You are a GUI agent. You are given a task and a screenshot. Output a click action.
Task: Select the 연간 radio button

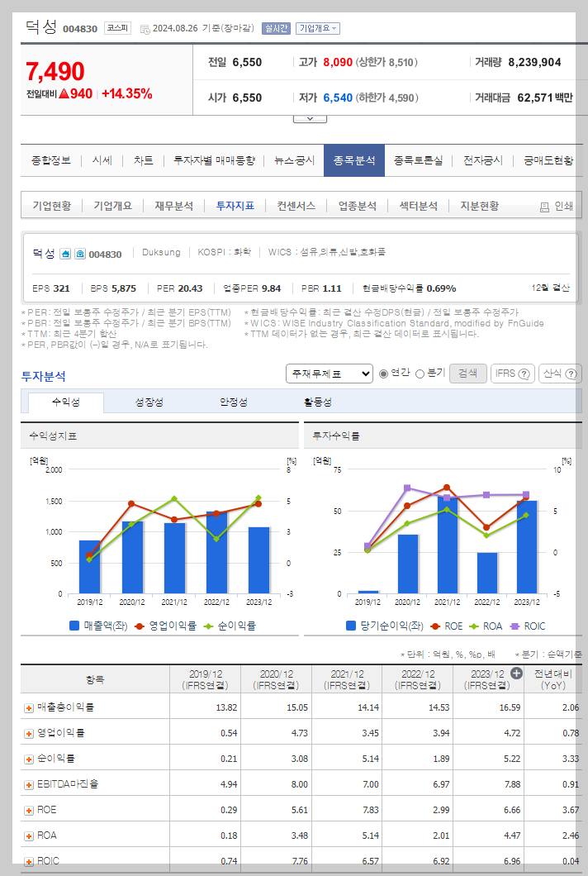[384, 374]
